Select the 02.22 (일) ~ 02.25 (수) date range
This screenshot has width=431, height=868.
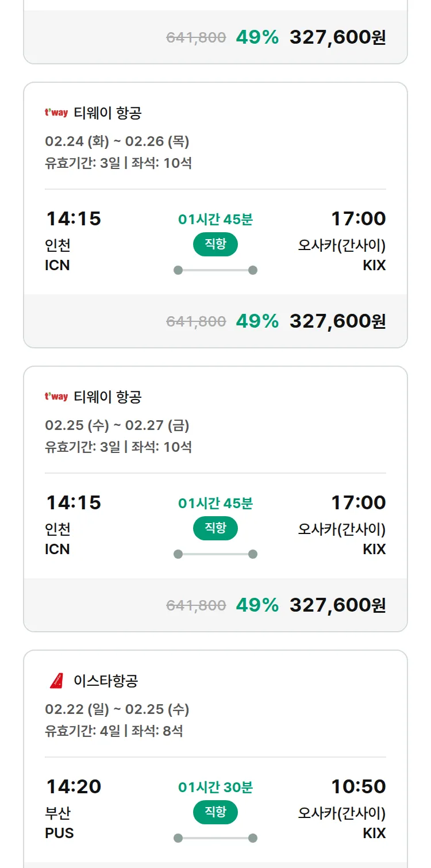[x=117, y=709]
